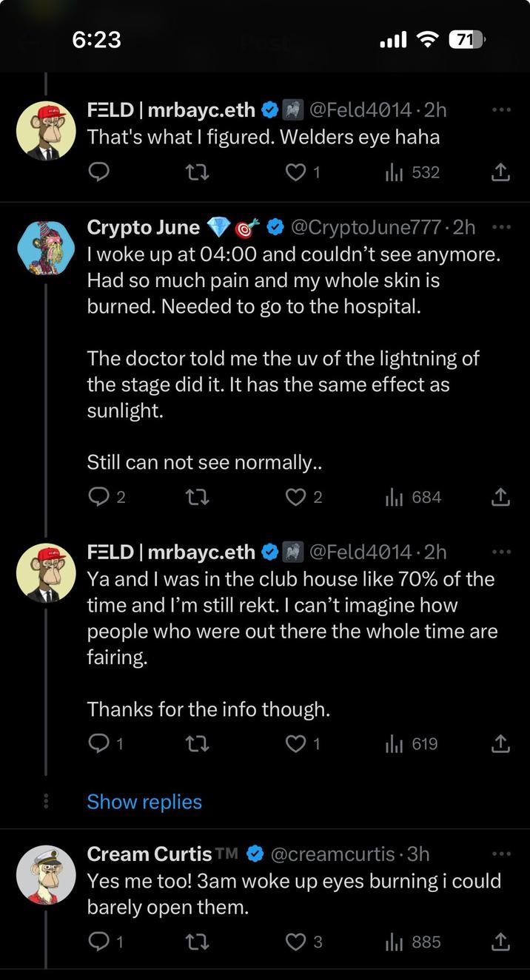Like the "Welders eye haha" tweet
This screenshot has height=980, width=530.
tap(296, 172)
